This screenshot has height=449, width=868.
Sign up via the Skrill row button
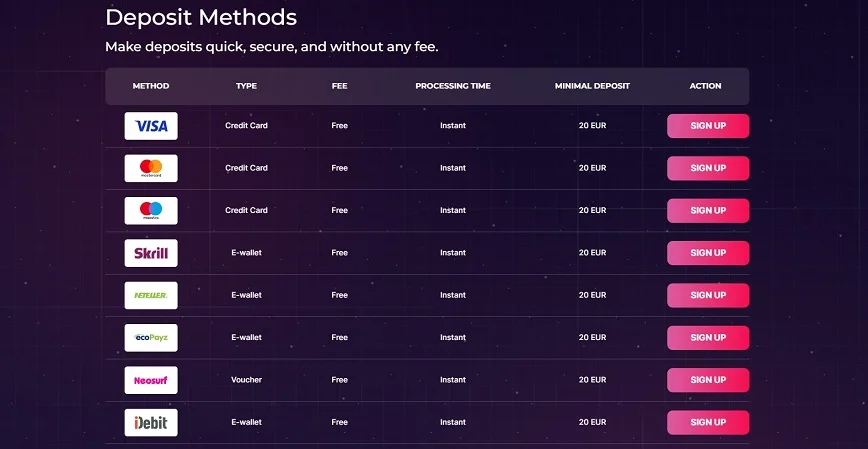click(708, 253)
